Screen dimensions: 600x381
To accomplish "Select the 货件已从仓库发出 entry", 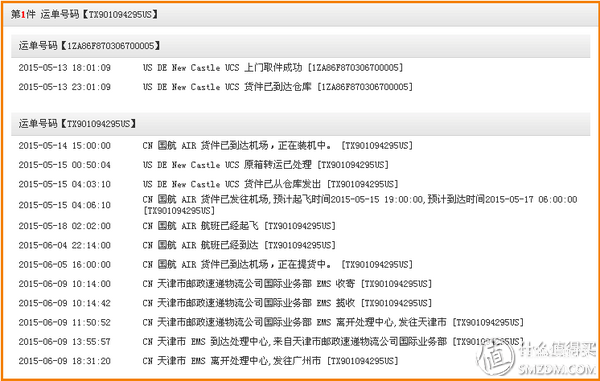I will [271, 184].
